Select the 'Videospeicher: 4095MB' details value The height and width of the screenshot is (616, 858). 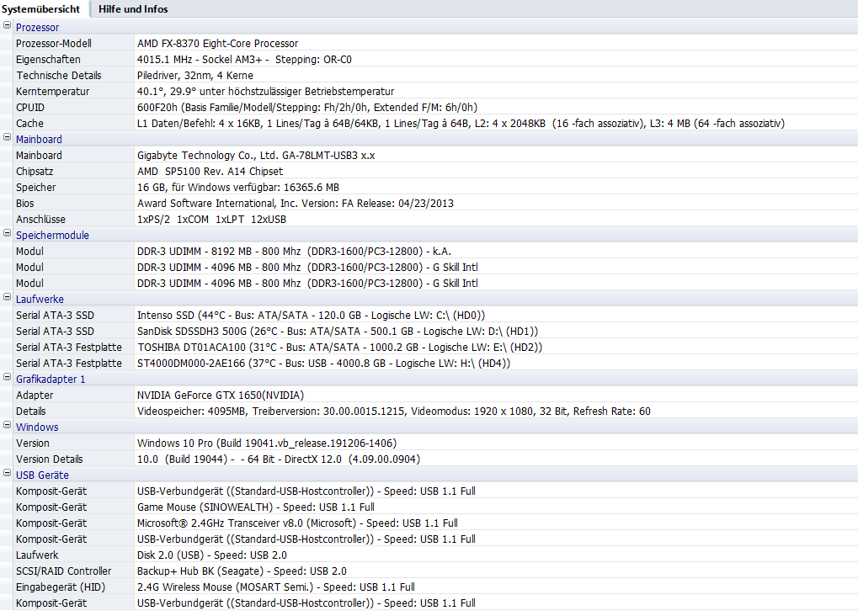tap(394, 412)
